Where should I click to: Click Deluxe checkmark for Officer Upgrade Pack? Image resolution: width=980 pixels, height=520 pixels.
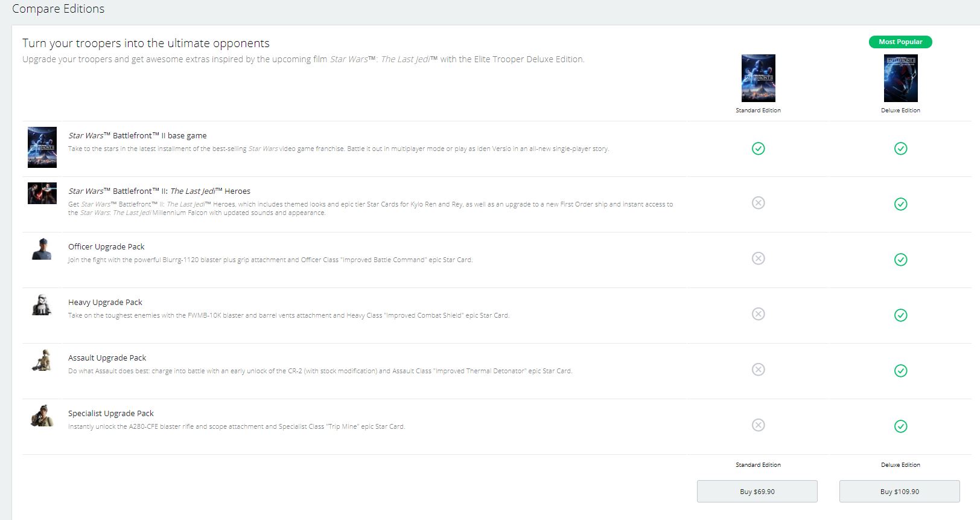tap(900, 260)
